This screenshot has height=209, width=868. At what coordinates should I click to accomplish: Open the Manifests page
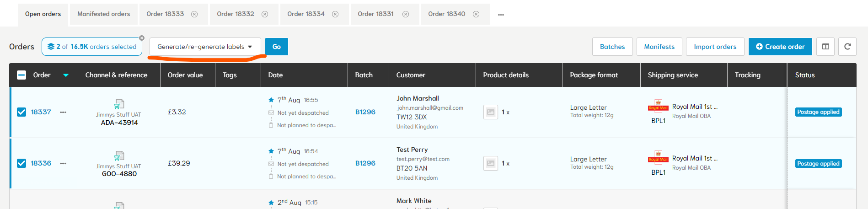[659, 47]
